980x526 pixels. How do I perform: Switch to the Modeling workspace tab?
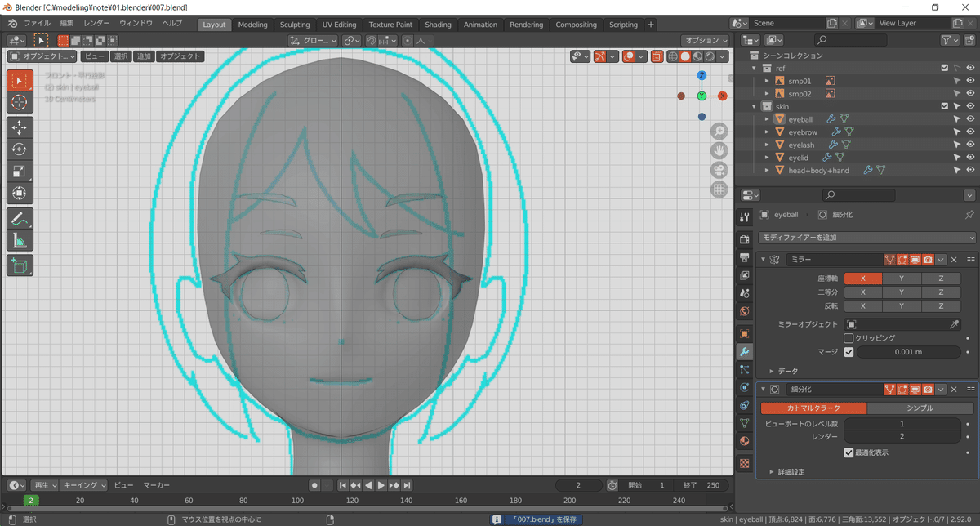[252, 25]
